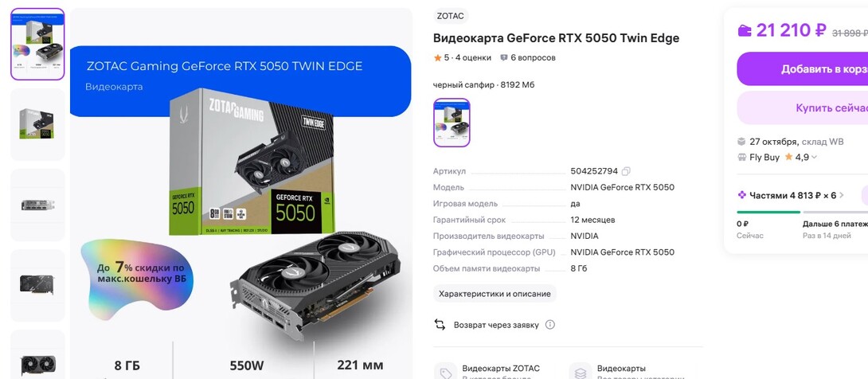The height and width of the screenshot is (379, 868).
Task: Select the black sapphire color variant thumbnail
Action: pyautogui.click(x=452, y=123)
